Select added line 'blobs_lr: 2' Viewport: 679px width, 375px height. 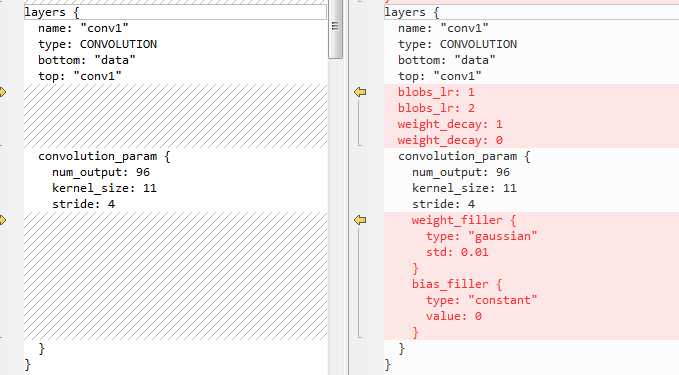pyautogui.click(x=436, y=108)
